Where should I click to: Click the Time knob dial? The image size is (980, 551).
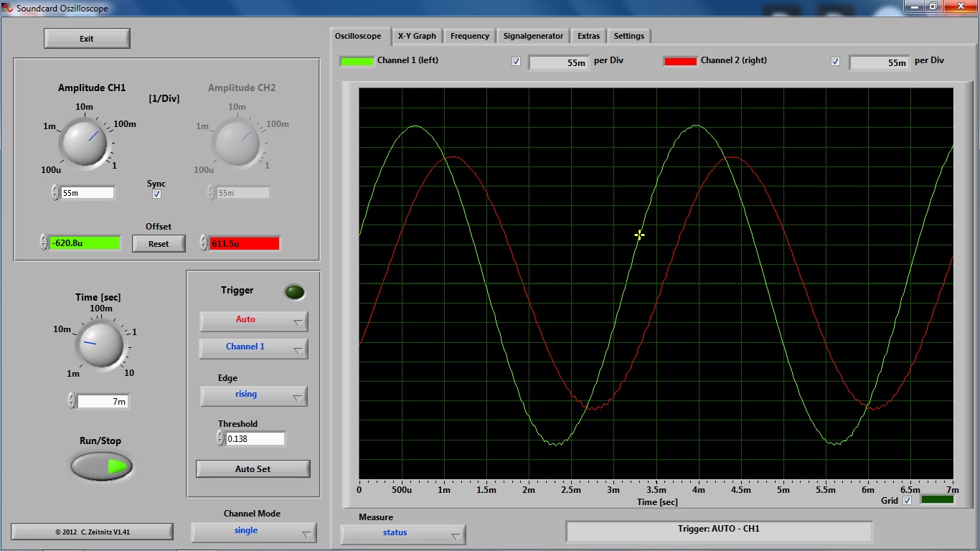pos(99,346)
